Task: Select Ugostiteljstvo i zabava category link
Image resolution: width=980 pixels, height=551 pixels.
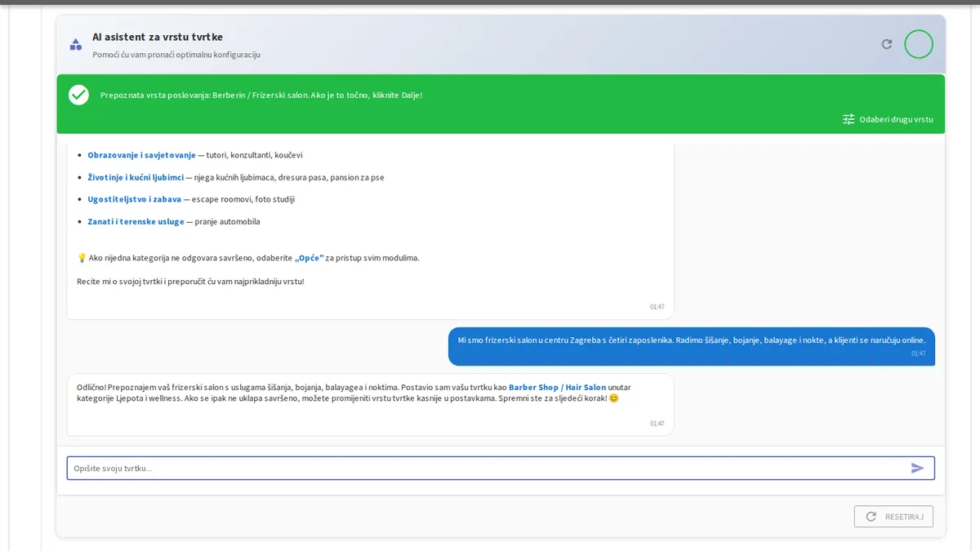Action: click(135, 199)
